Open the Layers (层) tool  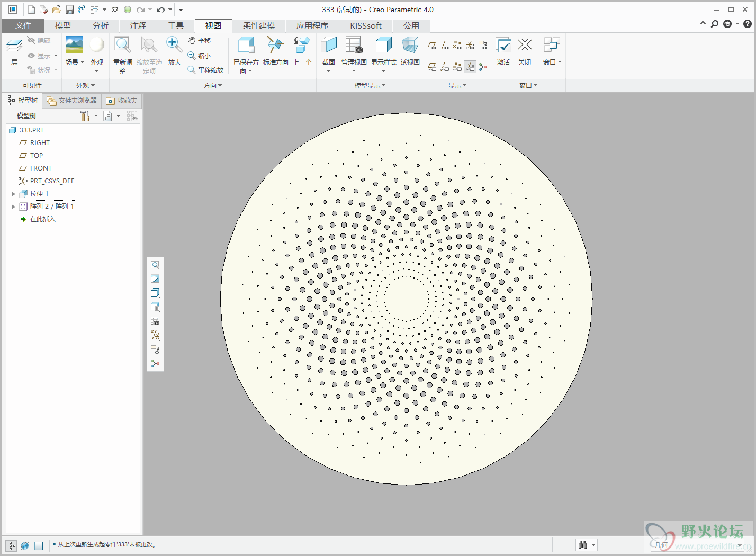pos(14,51)
